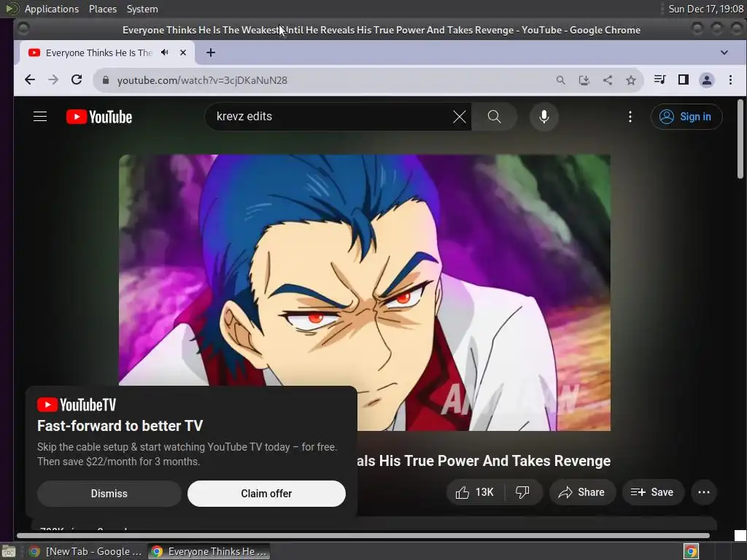This screenshot has width=747, height=560.
Task: Click the horizontal scrollbar at bottom
Action: pyautogui.click(x=363, y=535)
